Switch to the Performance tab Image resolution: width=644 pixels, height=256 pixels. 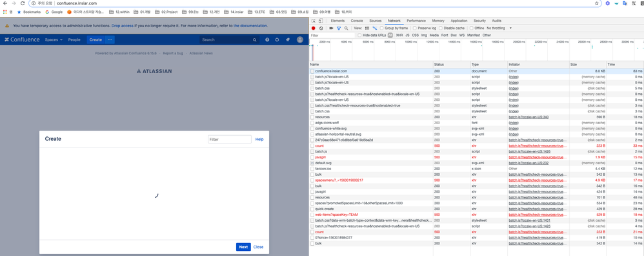[416, 21]
